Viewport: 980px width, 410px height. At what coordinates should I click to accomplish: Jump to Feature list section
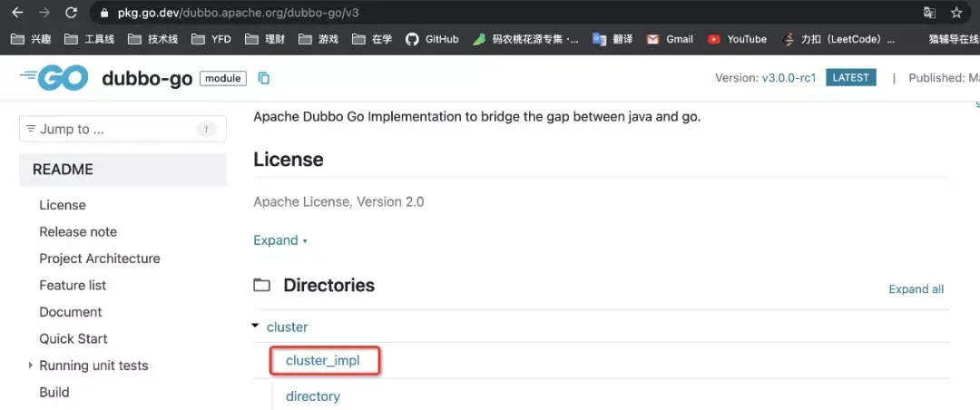tap(73, 285)
